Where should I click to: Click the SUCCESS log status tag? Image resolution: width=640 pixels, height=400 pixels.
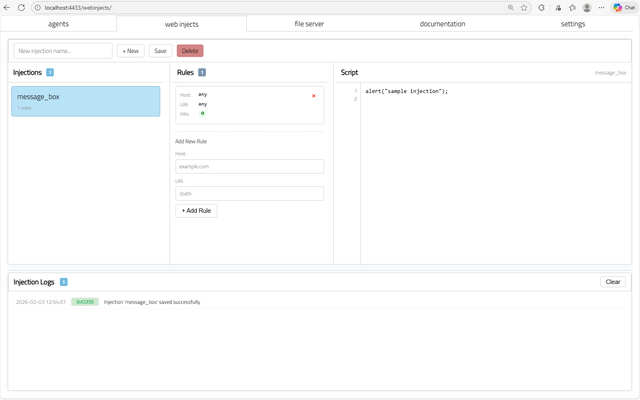(85, 302)
